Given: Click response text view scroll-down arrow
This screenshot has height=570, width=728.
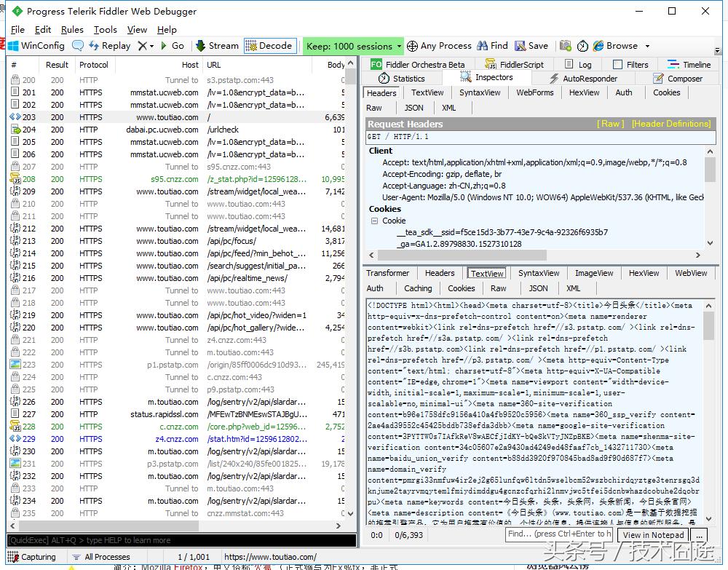Looking at the screenshot, I should pos(708,519).
